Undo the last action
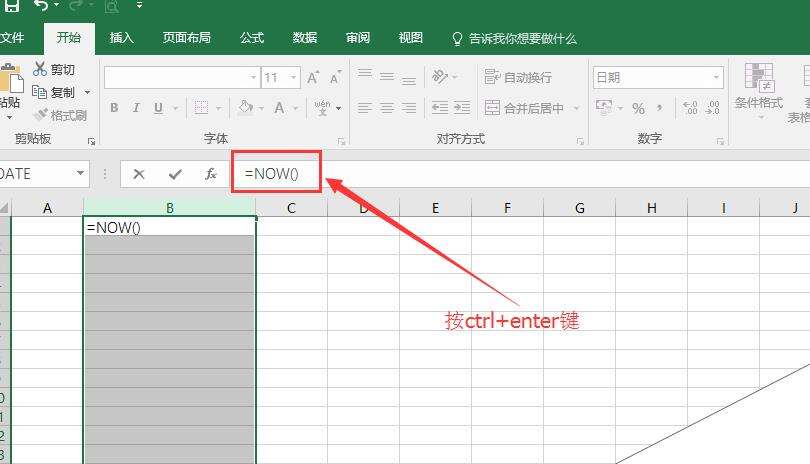This screenshot has height=464, width=810. pyautogui.click(x=41, y=5)
